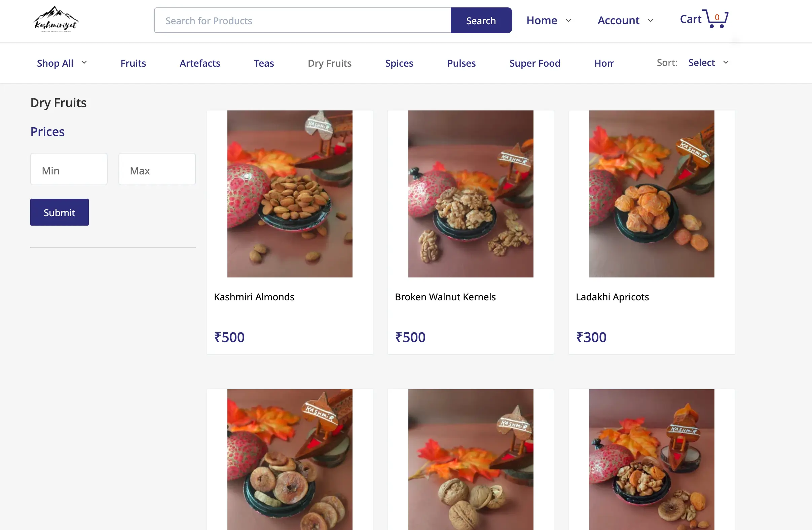Open the Sort Select dropdown

point(708,63)
